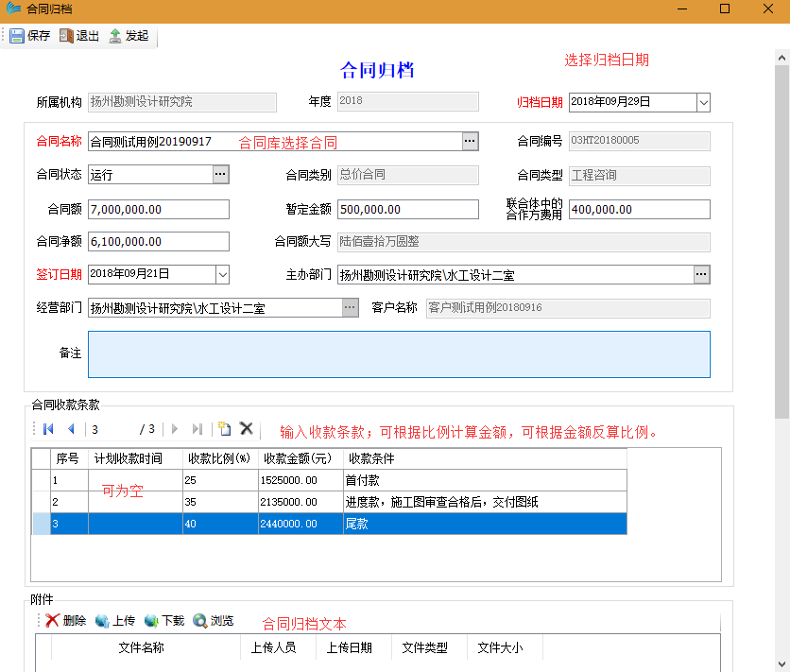Select the cell 2135000.00
This screenshot has width=790, height=672.
click(x=301, y=502)
